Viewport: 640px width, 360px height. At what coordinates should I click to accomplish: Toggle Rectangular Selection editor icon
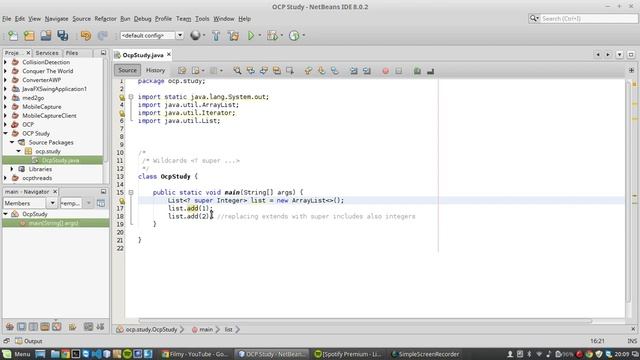[x=290, y=71]
